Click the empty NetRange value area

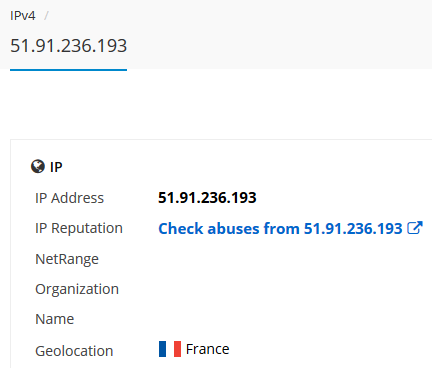click(x=290, y=259)
